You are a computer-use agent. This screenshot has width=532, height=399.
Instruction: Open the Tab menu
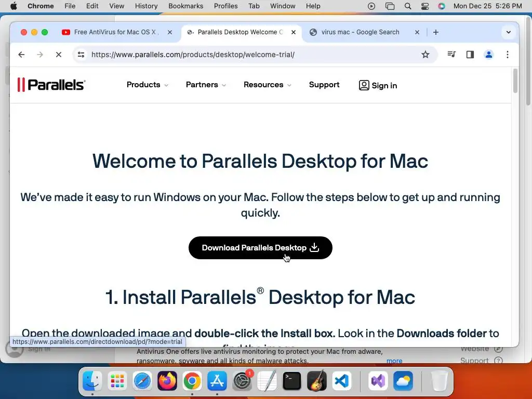(254, 6)
